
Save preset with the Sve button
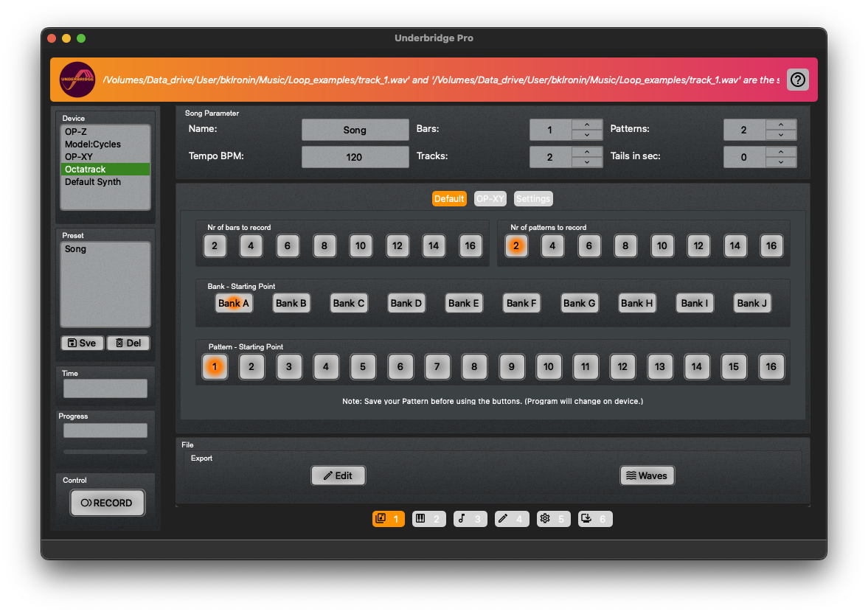tap(82, 343)
